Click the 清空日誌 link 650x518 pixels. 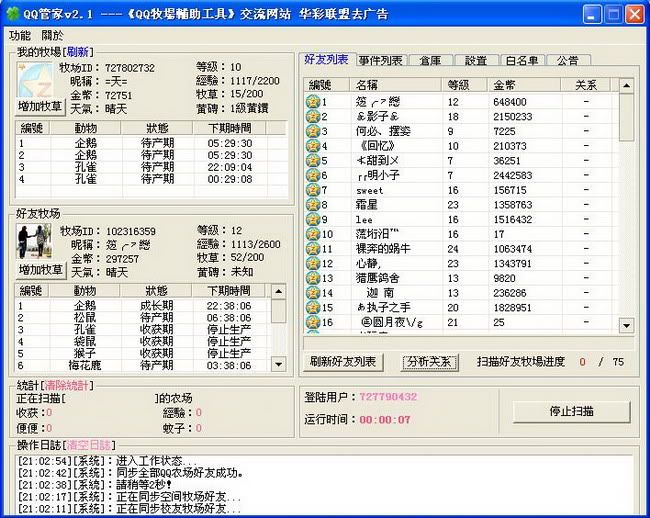[x=88, y=445]
